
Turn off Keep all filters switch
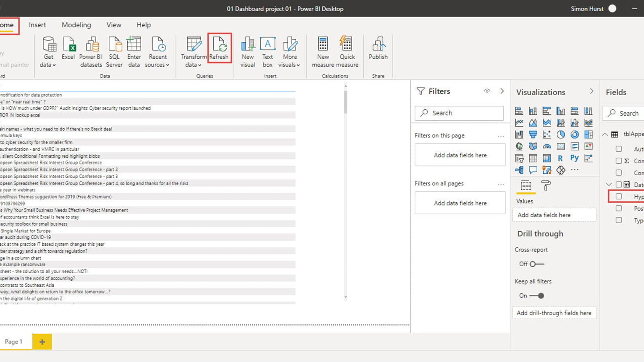pyautogui.click(x=537, y=296)
